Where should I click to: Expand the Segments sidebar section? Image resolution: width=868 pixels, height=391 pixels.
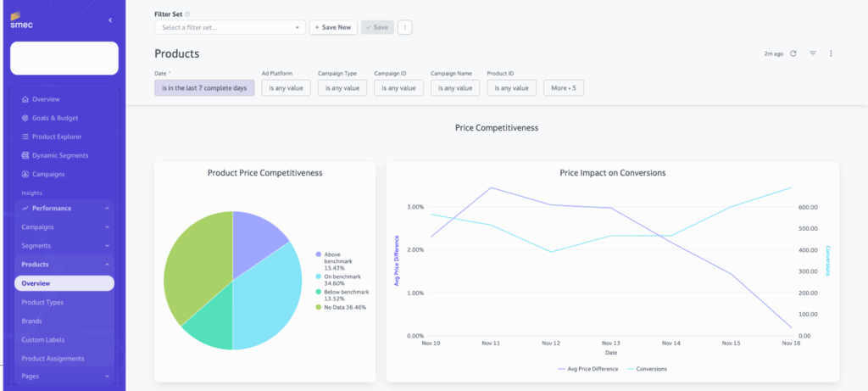[107, 246]
